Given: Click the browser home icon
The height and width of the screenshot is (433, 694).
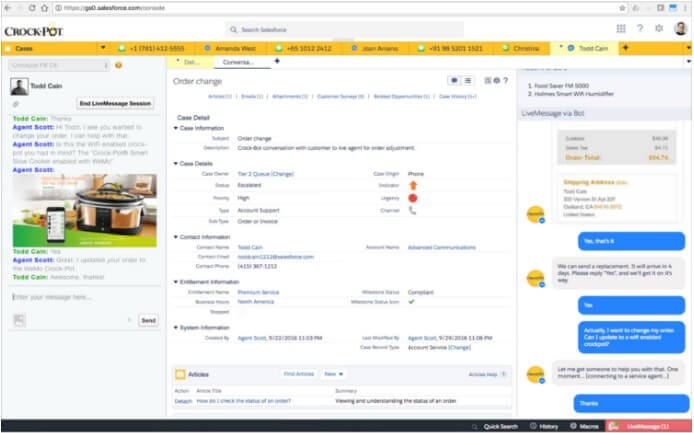Looking at the screenshot, I should pyautogui.click(x=44, y=8).
